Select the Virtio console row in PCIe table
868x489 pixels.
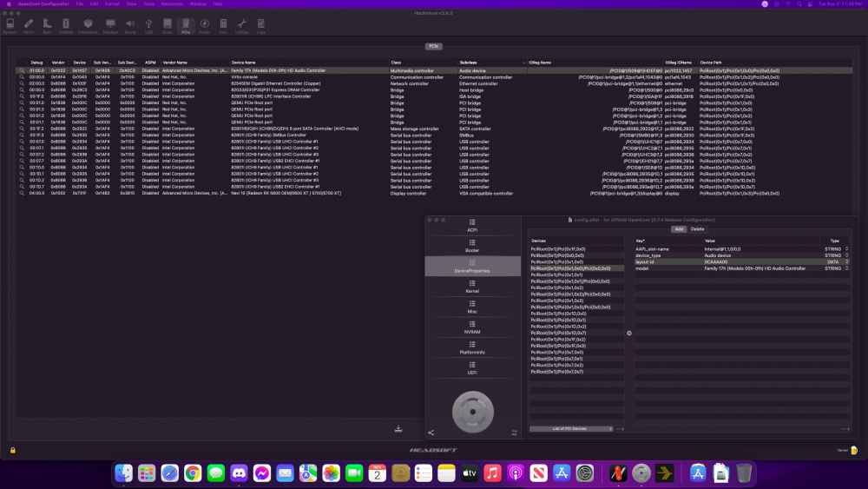tap(434, 77)
